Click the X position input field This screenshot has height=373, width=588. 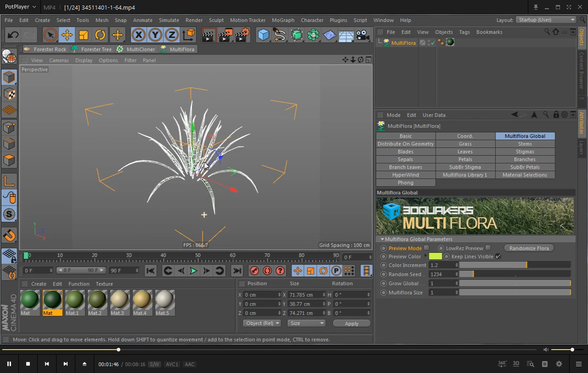tap(262, 295)
